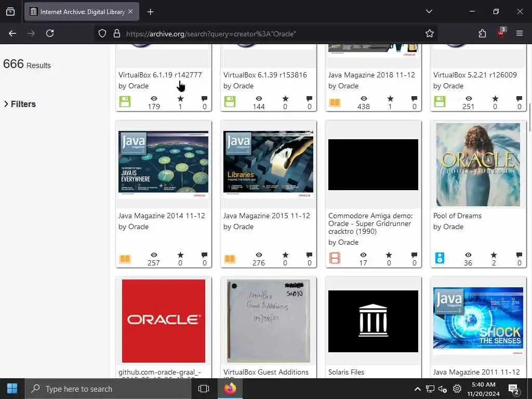Open Windows Task View
Screen dimensions: 532x399
point(204,389)
